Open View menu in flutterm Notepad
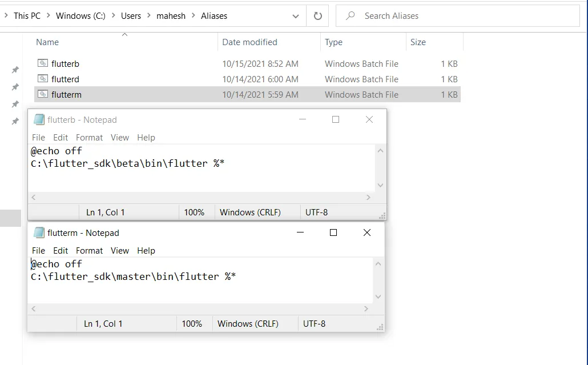This screenshot has height=365, width=588. point(120,251)
